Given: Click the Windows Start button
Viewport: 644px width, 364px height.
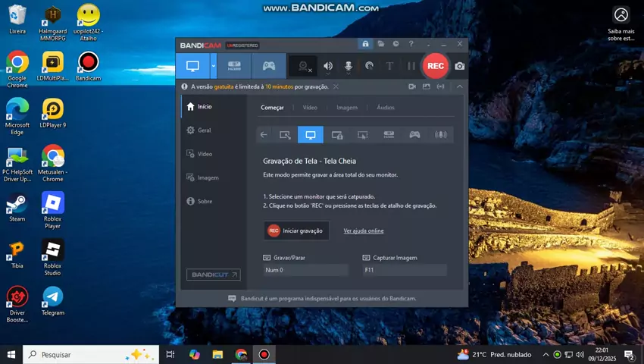Looking at the screenshot, I should pyautogui.click(x=11, y=355).
